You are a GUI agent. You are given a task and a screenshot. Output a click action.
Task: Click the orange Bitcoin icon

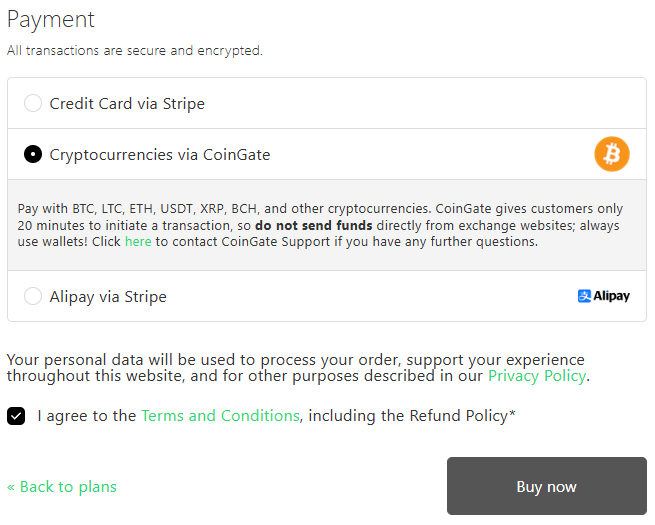click(x=612, y=154)
